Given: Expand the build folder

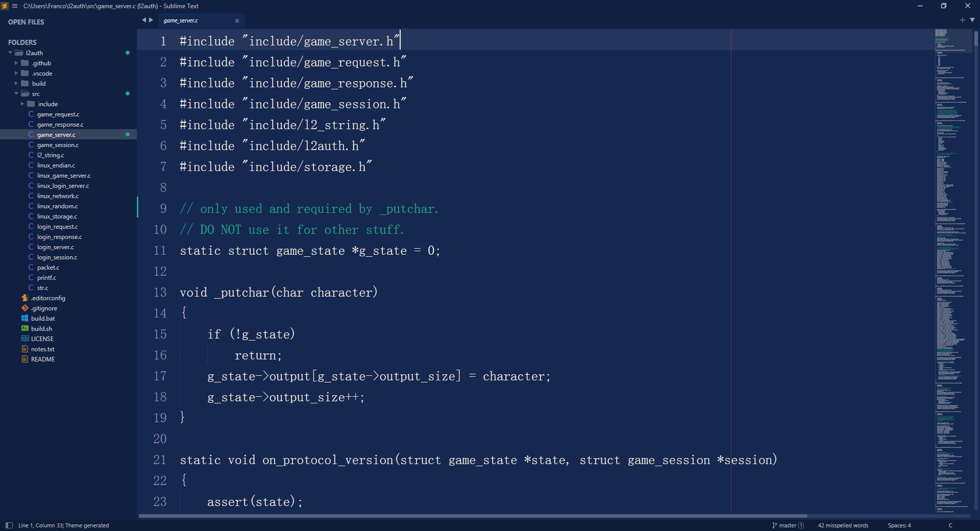Looking at the screenshot, I should (x=16, y=84).
